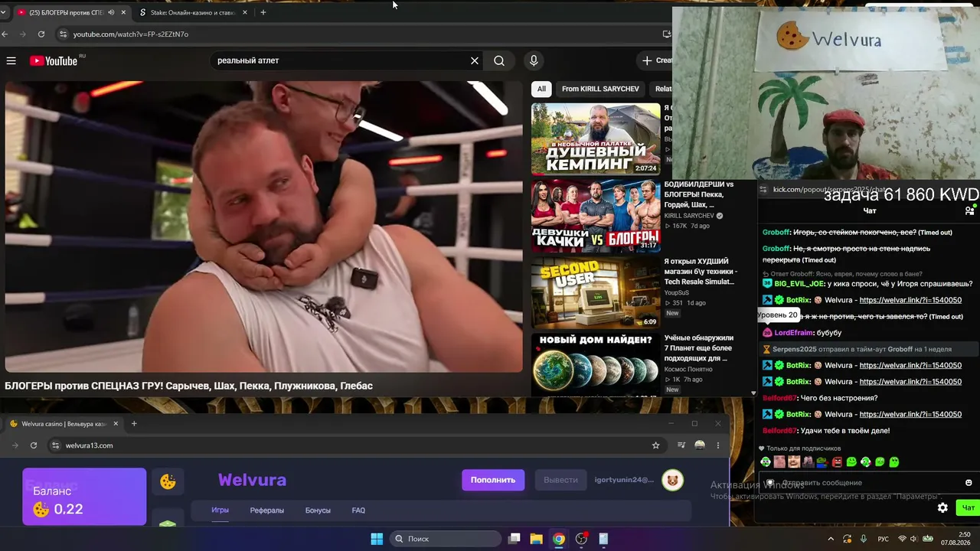The image size is (980, 551).
Task: Click the Welvura balance card
Action: (x=84, y=497)
